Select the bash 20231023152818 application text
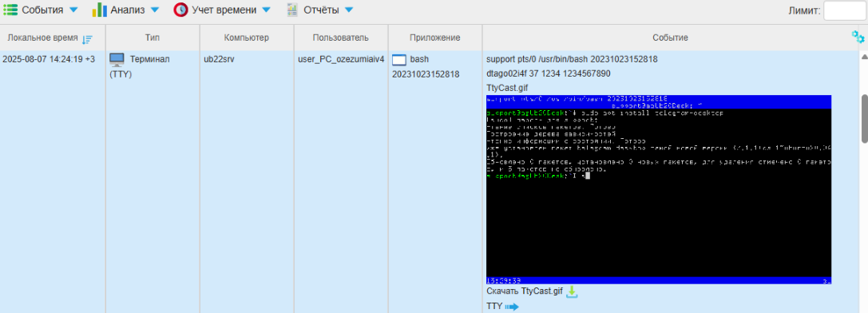 [x=426, y=66]
